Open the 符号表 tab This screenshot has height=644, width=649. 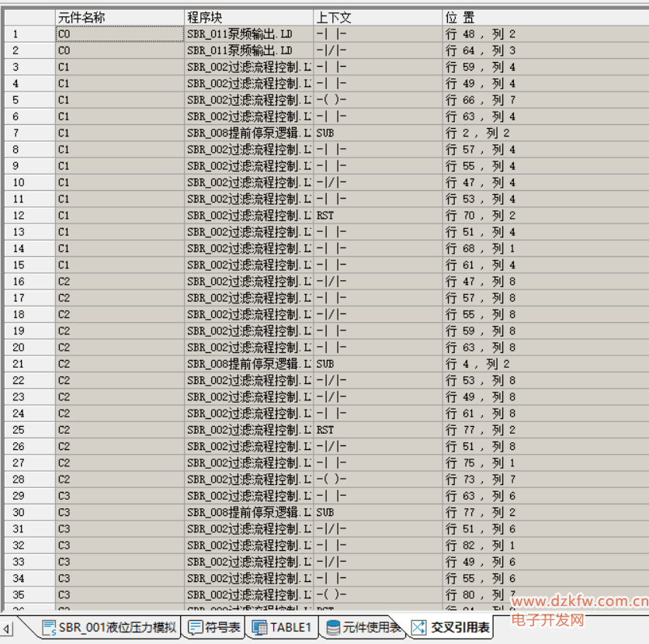click(x=223, y=628)
